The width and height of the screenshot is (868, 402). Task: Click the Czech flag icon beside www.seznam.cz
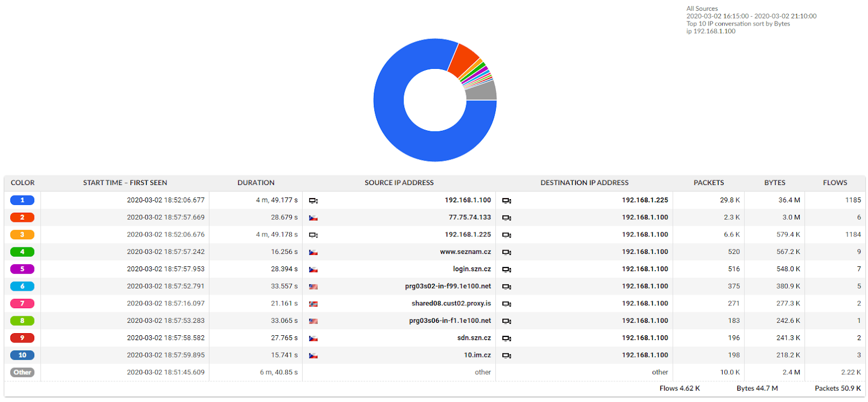(x=313, y=252)
